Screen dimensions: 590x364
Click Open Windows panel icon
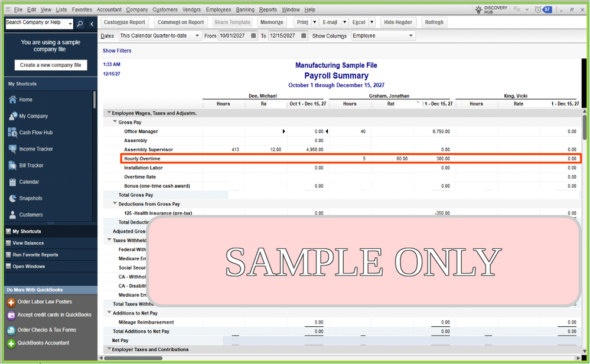[x=8, y=267]
